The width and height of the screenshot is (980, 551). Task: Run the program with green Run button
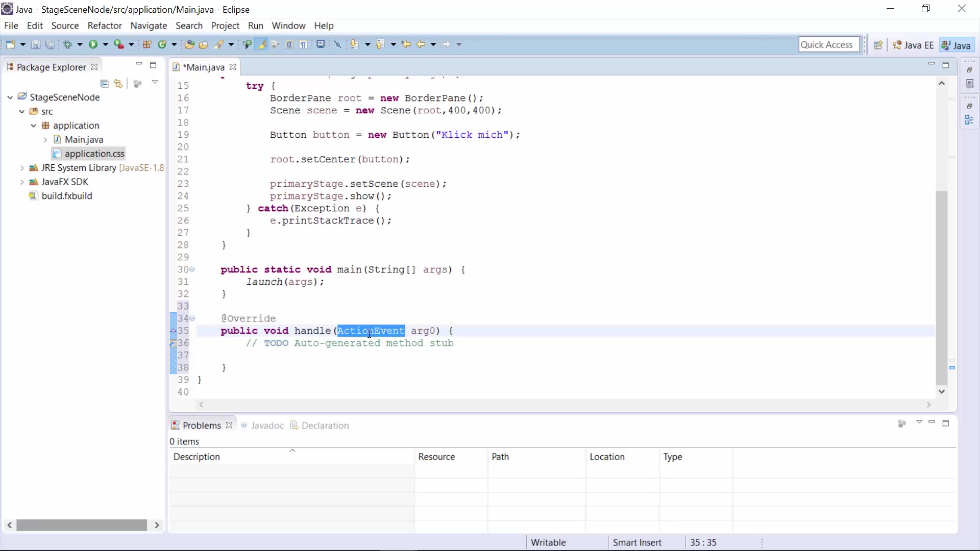tap(93, 45)
